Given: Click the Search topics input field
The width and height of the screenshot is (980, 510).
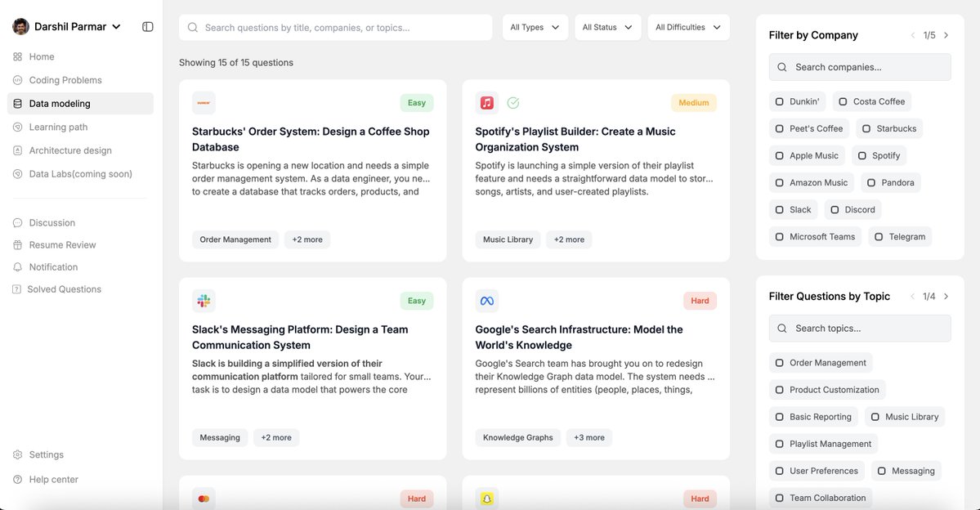Looking at the screenshot, I should [x=860, y=328].
